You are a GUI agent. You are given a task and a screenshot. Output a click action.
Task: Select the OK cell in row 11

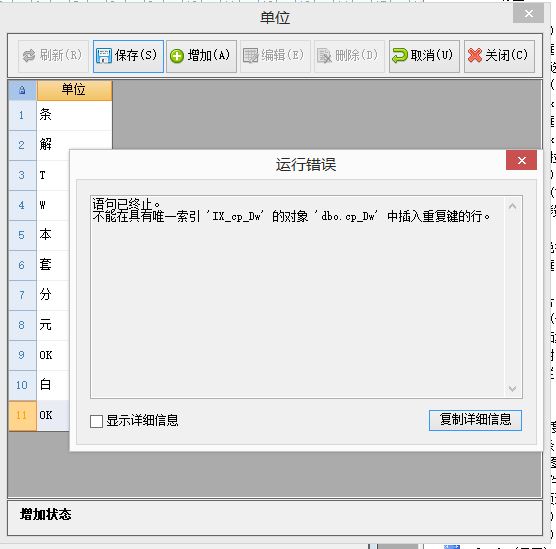tap(53, 415)
